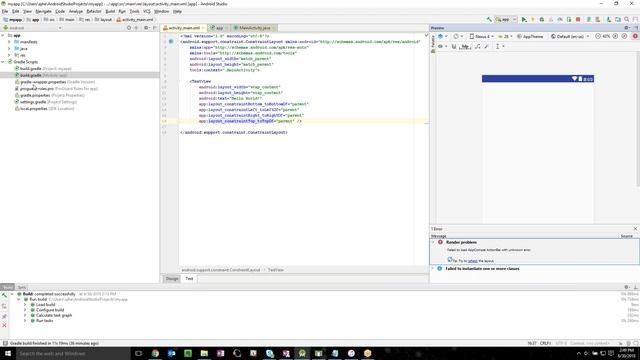This screenshot has width=640, height=360.
Task: Open the app run configuration dropdown
Action: (x=506, y=19)
